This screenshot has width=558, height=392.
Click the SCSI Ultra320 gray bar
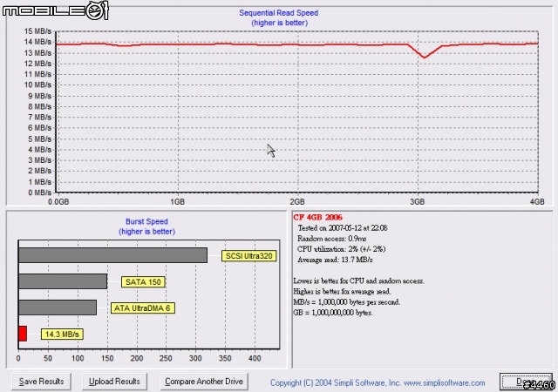pos(112,255)
